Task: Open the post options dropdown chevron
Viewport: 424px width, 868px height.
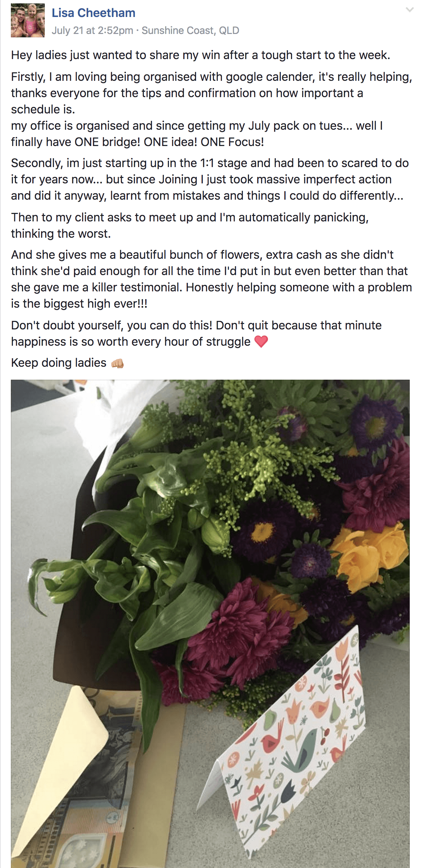Action: point(410,10)
